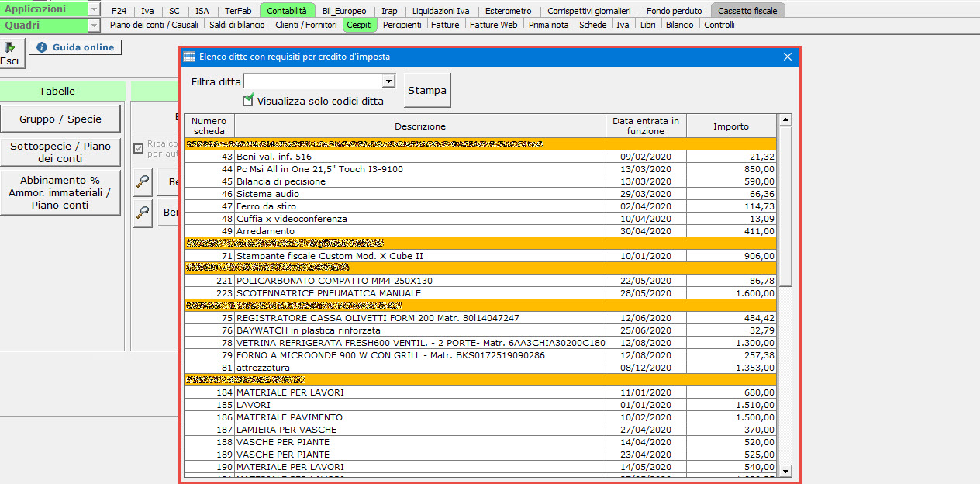This screenshot has width=980, height=484.
Task: Select row 48 Cuffia x videoconferenza
Action: [480, 219]
